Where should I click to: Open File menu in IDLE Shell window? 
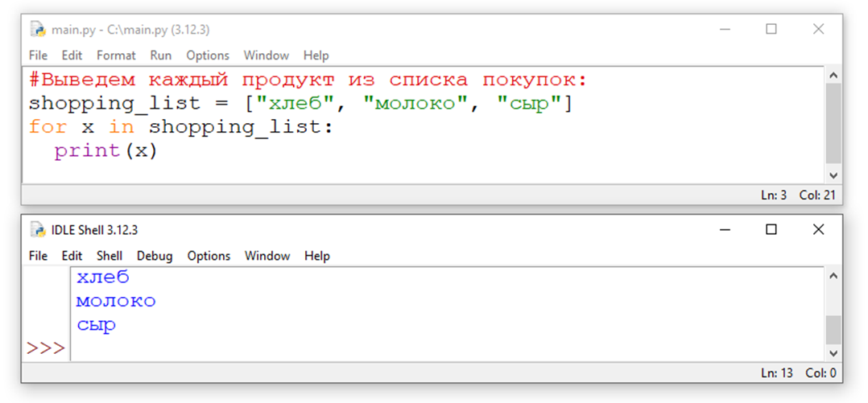coord(38,256)
